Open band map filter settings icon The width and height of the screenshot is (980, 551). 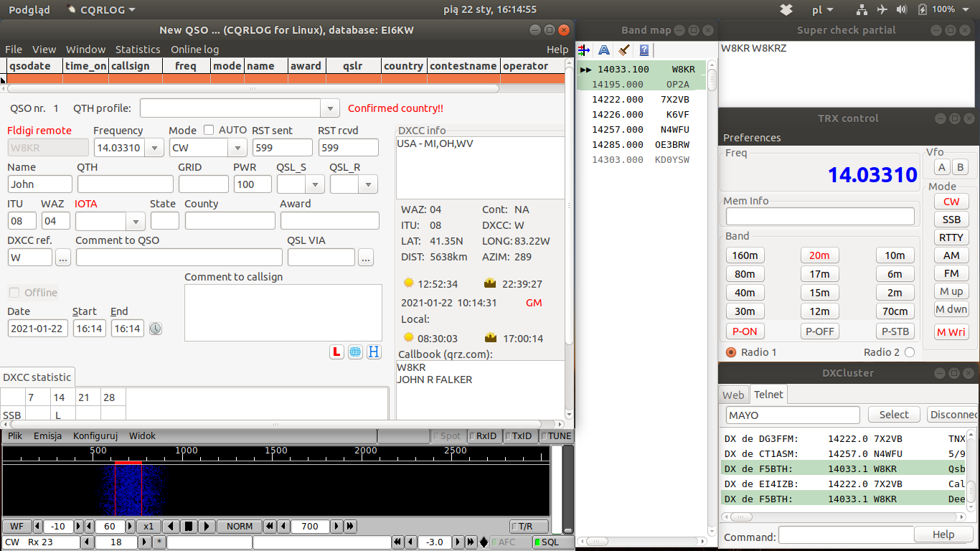(584, 50)
